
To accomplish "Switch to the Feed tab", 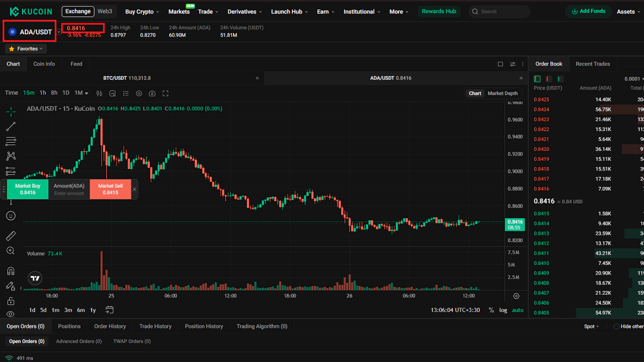I will tap(77, 64).
